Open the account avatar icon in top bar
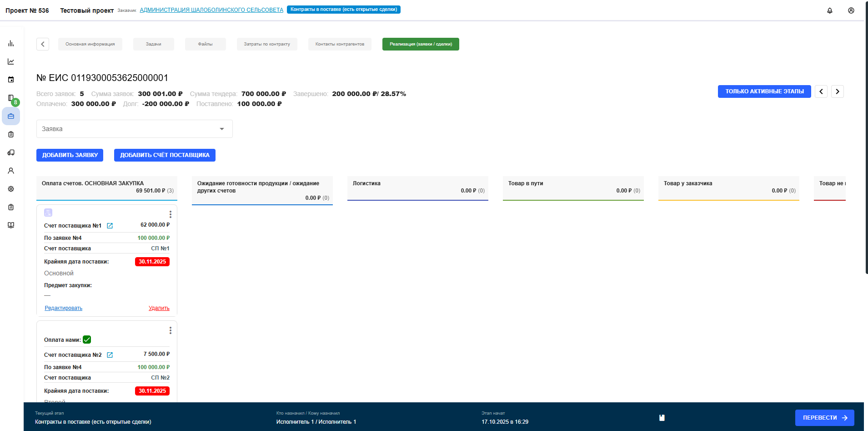 [851, 10]
